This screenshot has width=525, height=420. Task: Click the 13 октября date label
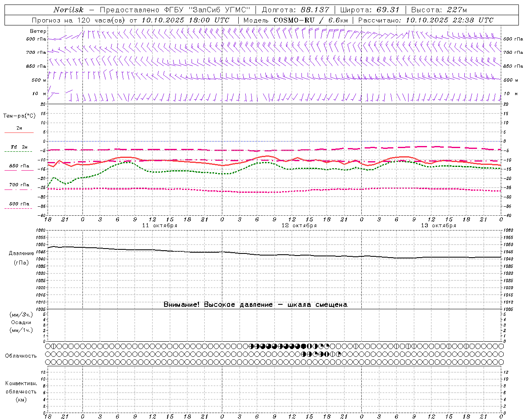tap(438, 226)
